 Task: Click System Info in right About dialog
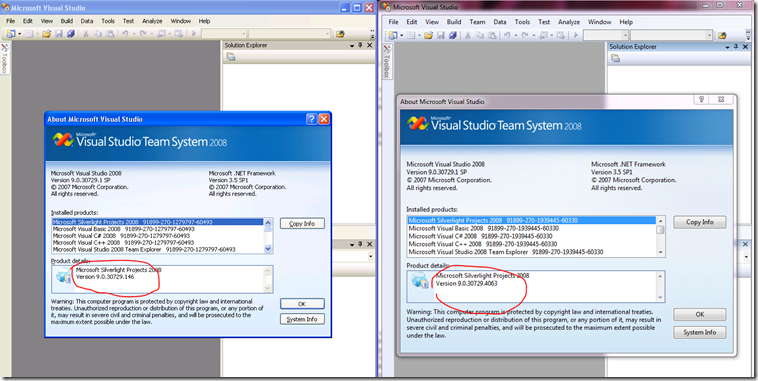700,332
